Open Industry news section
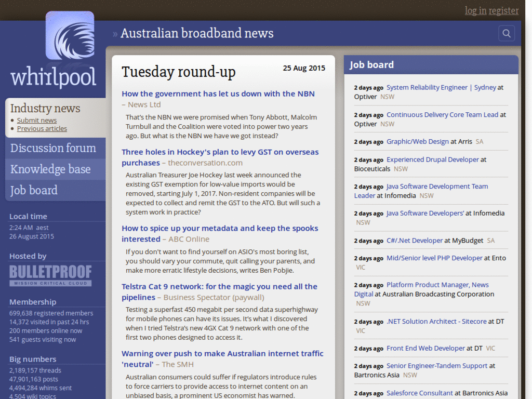Viewport: 532px width, 399px height. click(45, 108)
